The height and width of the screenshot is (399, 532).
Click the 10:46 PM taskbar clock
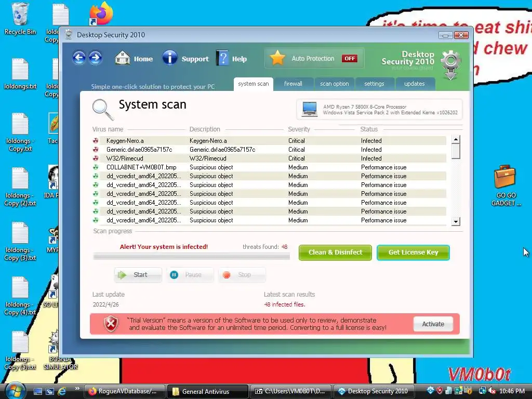tap(512, 391)
